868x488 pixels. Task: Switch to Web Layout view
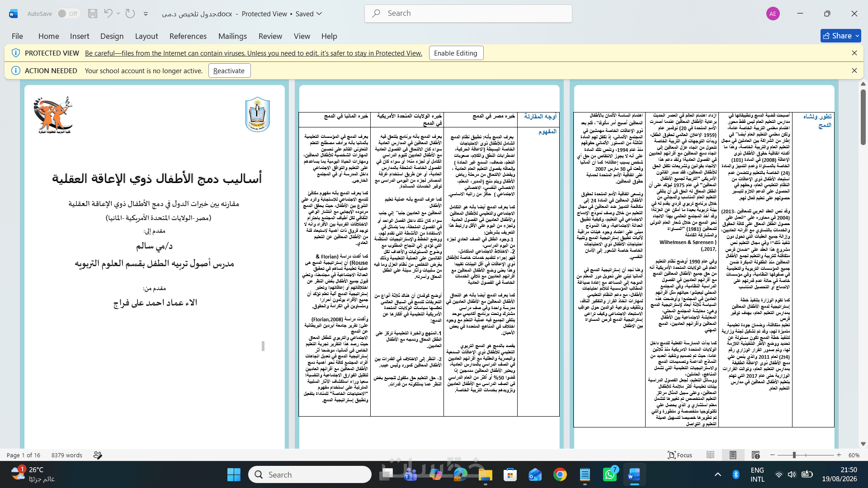pyautogui.click(x=755, y=455)
